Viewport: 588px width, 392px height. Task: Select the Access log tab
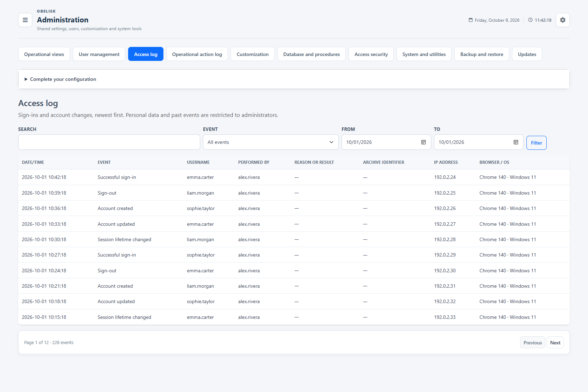click(x=146, y=54)
